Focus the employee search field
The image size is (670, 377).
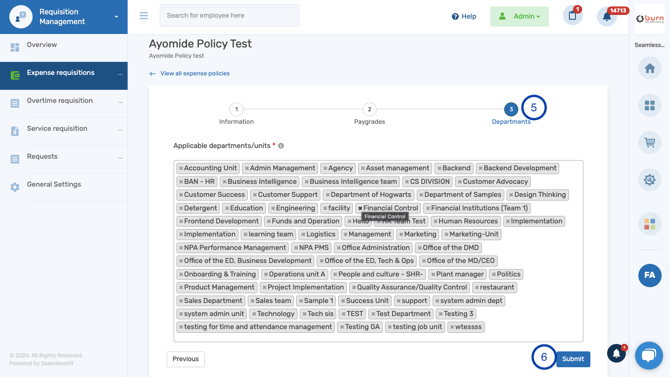click(229, 16)
